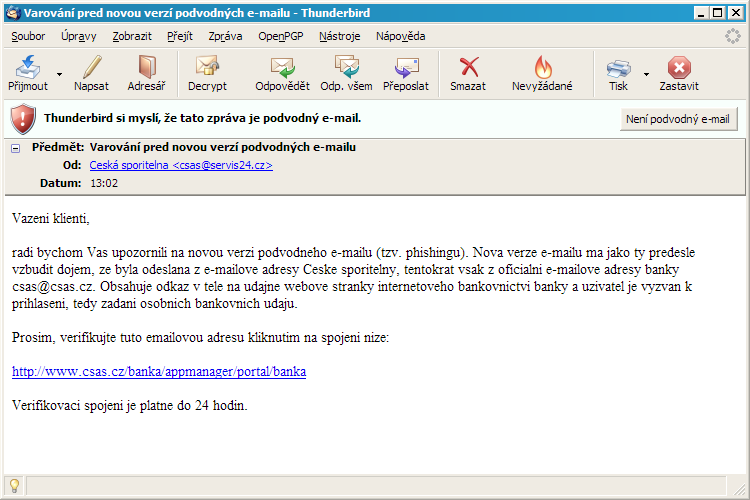Click the red phishing warning shield icon
Viewport: 750px width, 500px height.
pyautogui.click(x=22, y=119)
